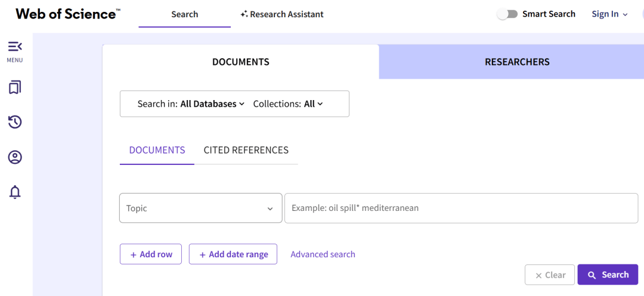Open the Topic field selector dropdown

click(200, 208)
